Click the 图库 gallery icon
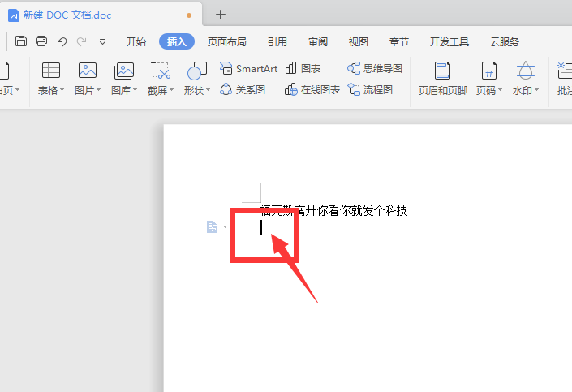This screenshot has width=572, height=392. click(124, 71)
